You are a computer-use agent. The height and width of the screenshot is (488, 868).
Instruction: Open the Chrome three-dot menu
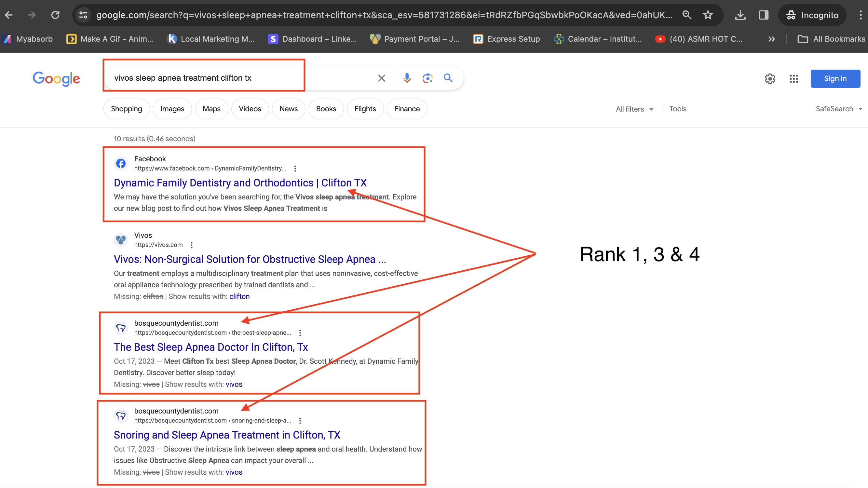tap(861, 15)
